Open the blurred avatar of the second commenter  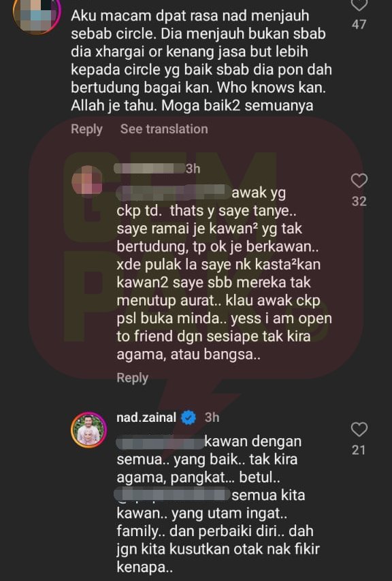pyautogui.click(x=87, y=180)
